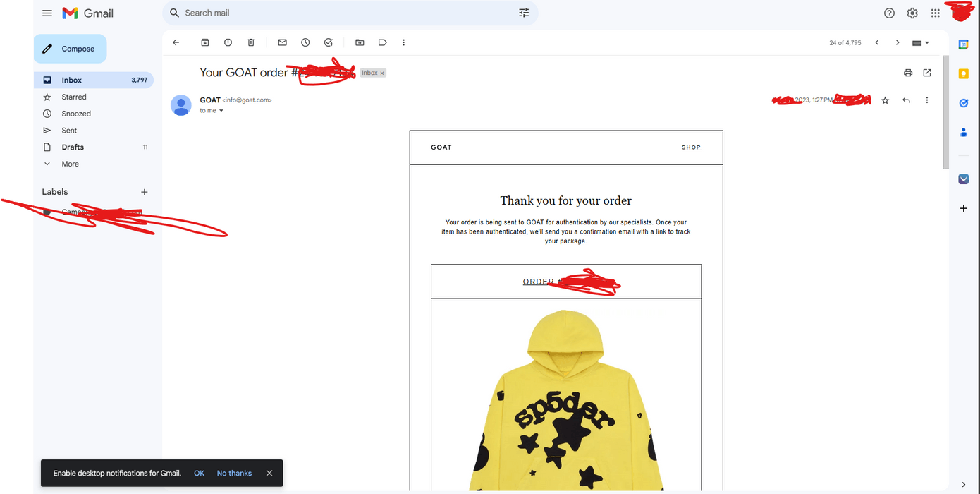
Task: Delete the GOAT order email
Action: [x=251, y=42]
